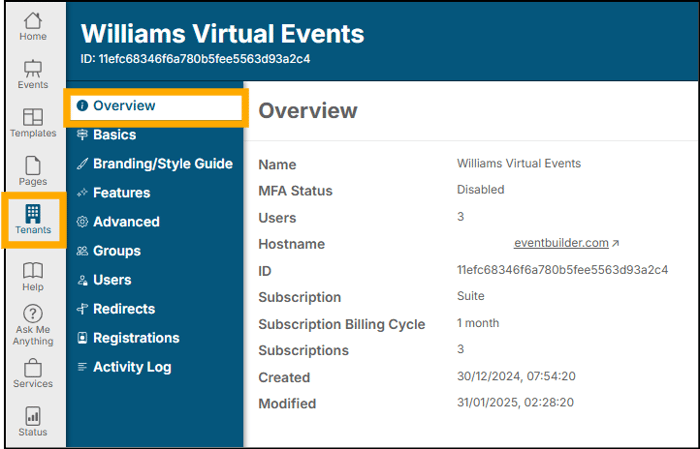Image resolution: width=700 pixels, height=449 pixels.
Task: Click the Activity Log lines icon
Action: [x=82, y=367]
